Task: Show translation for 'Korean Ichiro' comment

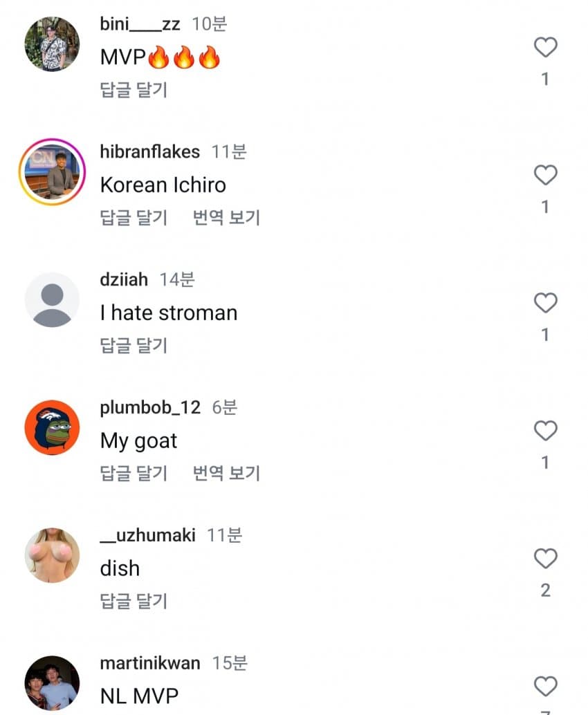Action: tap(226, 218)
